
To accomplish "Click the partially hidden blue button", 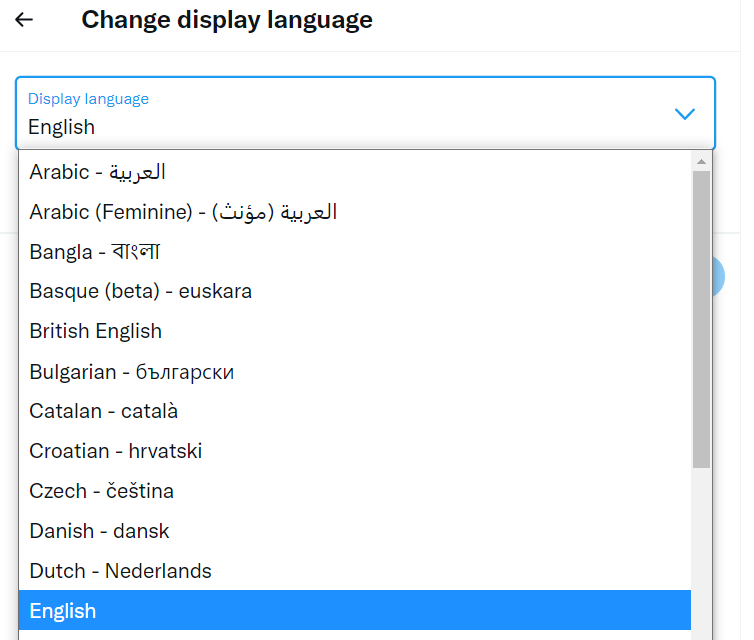I will [x=718, y=277].
